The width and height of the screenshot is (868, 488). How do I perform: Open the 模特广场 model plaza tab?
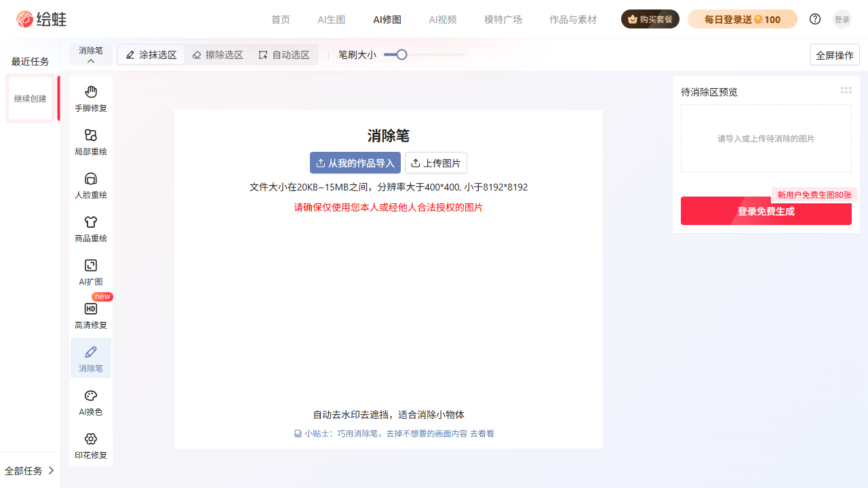pos(502,20)
